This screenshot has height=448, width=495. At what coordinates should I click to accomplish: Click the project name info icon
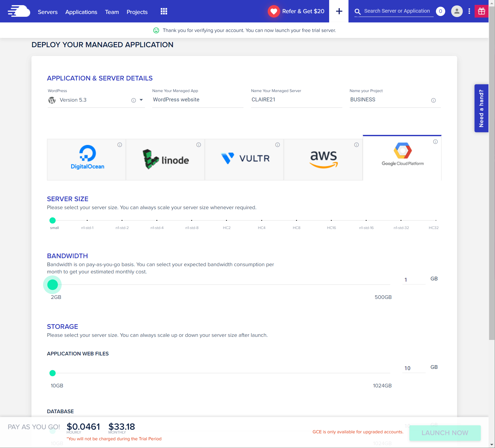click(433, 100)
